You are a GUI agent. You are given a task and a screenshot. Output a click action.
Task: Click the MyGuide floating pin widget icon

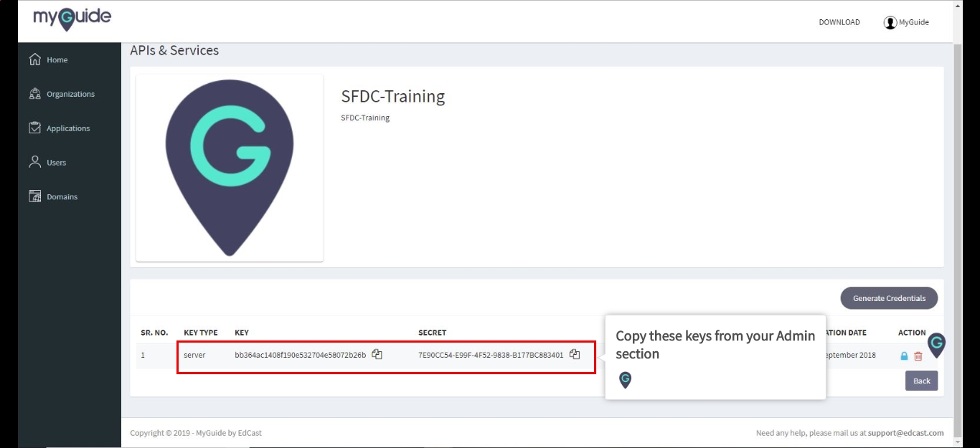(x=936, y=345)
